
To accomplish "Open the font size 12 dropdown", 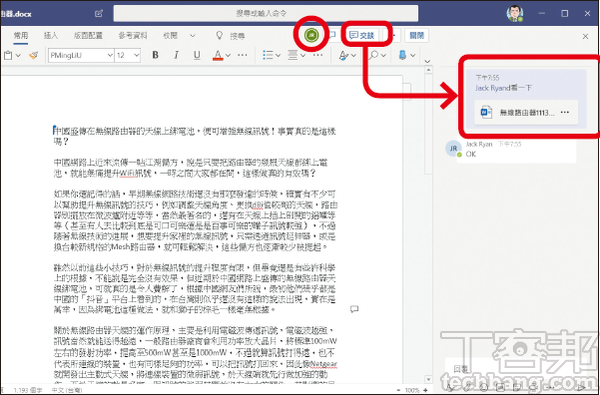I will point(128,55).
